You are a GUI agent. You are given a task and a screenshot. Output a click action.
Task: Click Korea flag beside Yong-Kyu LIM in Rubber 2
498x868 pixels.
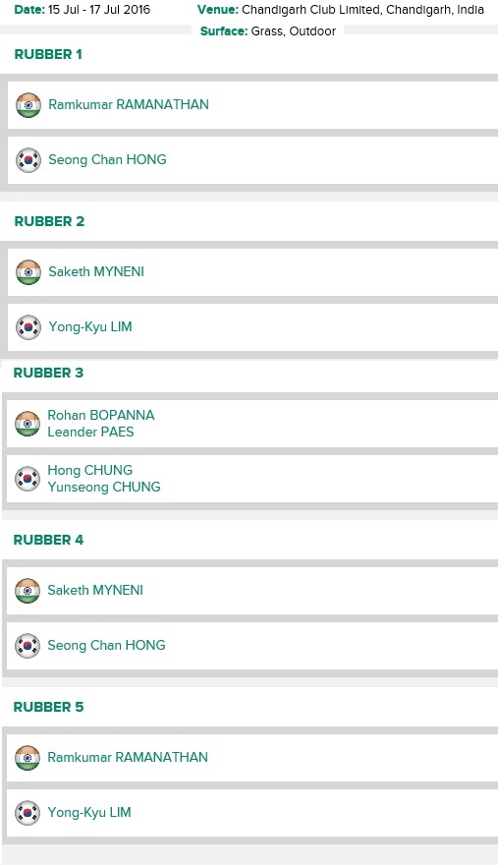pyautogui.click(x=28, y=327)
